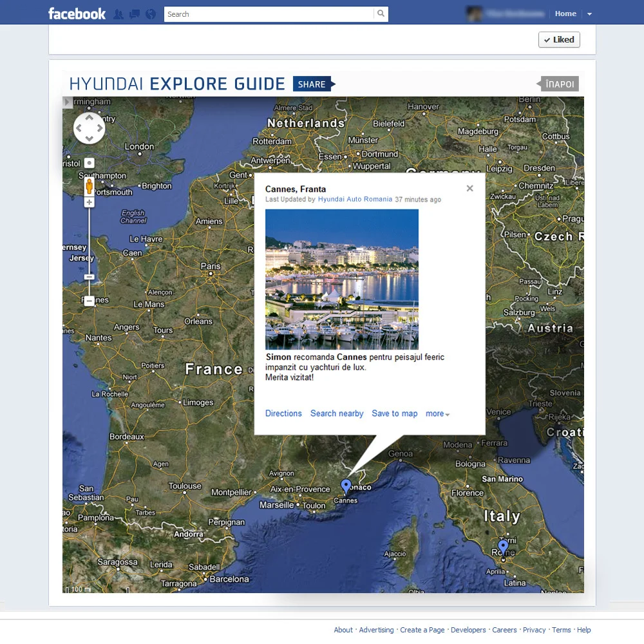This screenshot has height=644, width=644.
Task: Expand the map side panel arrow
Action: pos(68,102)
